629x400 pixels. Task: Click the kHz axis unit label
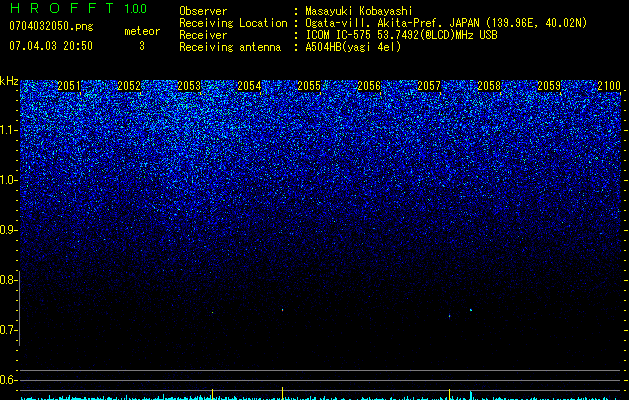pos(9,81)
